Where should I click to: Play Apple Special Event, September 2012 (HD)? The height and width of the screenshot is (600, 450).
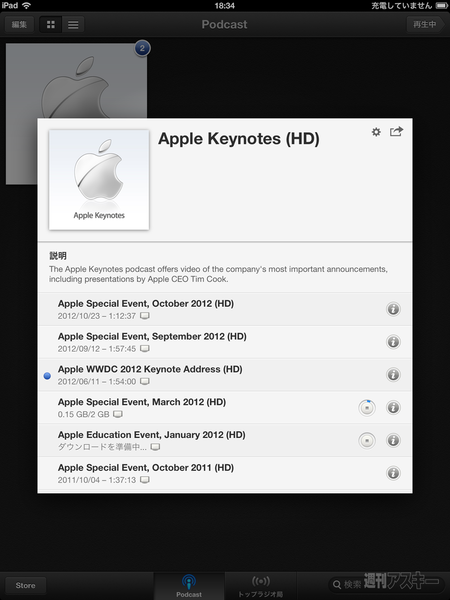point(225,342)
